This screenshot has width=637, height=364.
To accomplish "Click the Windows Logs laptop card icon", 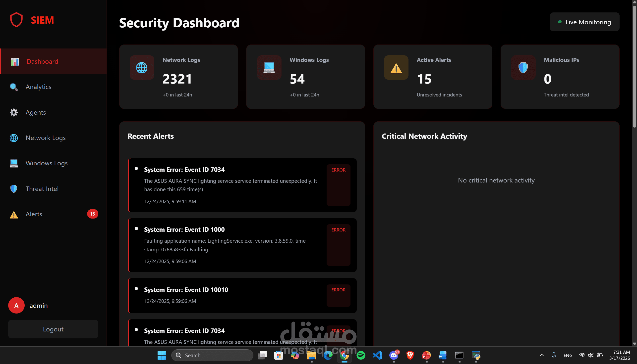I will pyautogui.click(x=269, y=67).
